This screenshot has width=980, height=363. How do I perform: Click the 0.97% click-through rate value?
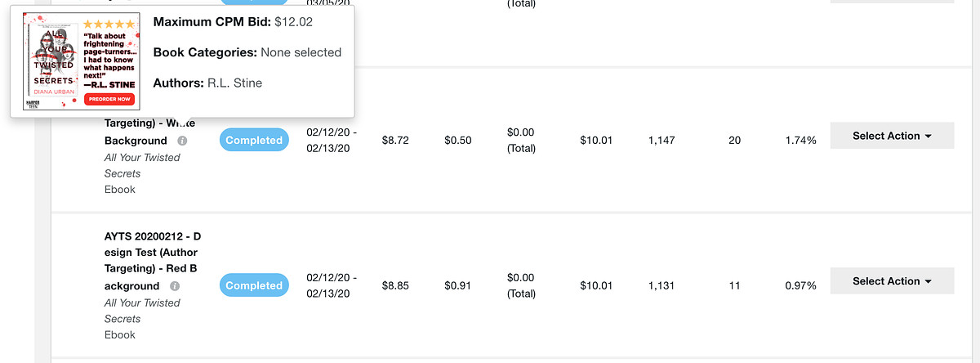800,285
